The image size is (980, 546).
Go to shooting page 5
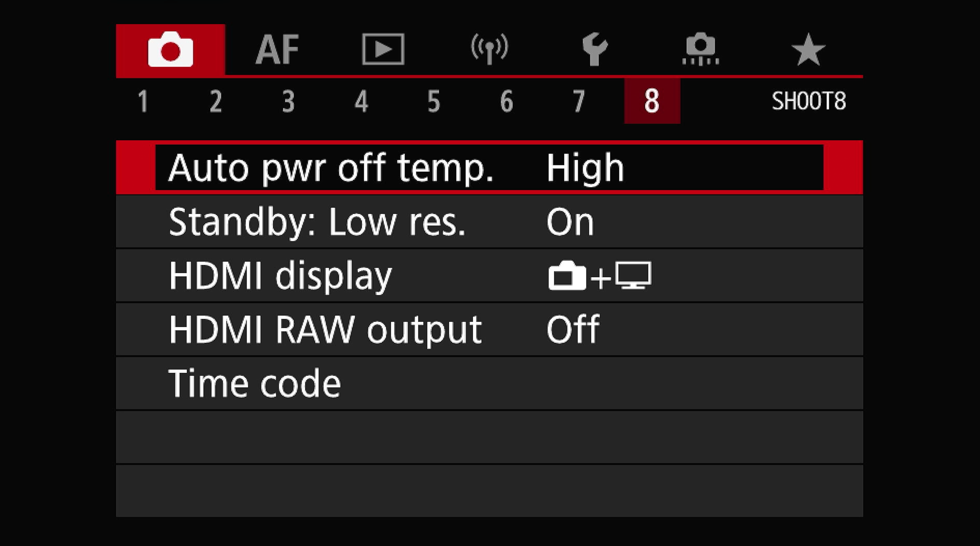point(434,102)
